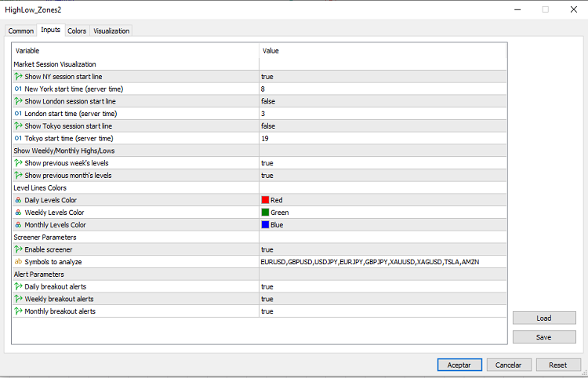Screen dimensions: 588x378
Task: Click the red swatch for Daily Levels Color
Action: [x=265, y=200]
